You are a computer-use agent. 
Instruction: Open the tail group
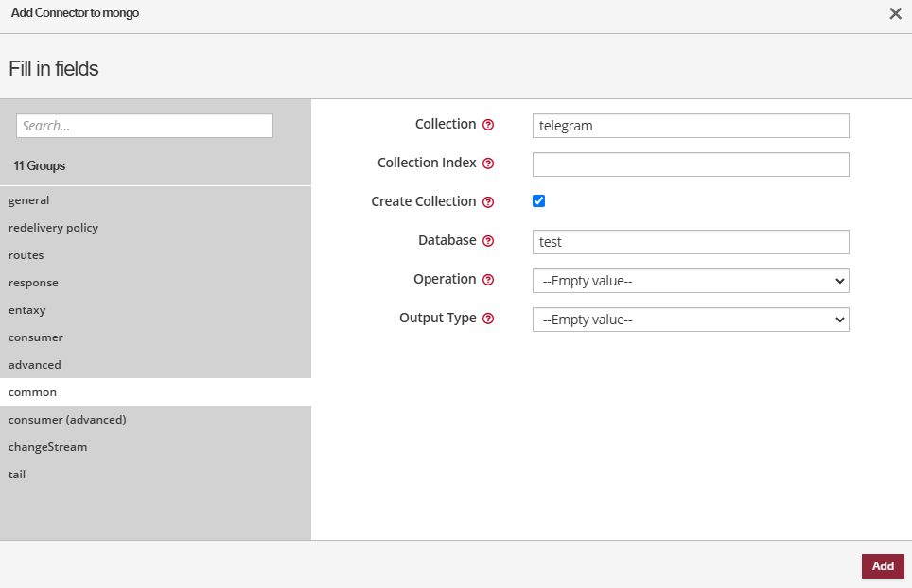17,475
